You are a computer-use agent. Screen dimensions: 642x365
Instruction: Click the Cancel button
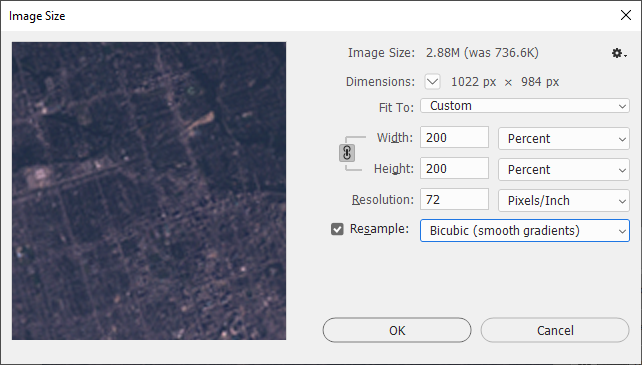pos(555,330)
